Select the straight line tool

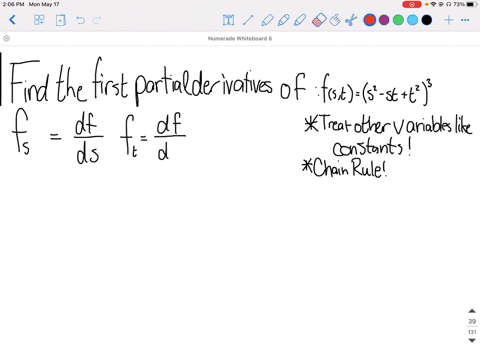[x=248, y=20]
